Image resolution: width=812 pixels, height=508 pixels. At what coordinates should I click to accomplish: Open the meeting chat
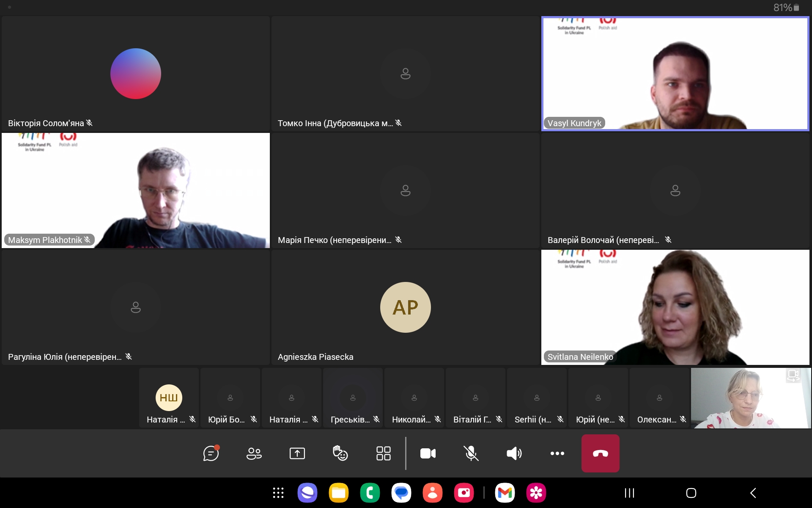pos(211,453)
